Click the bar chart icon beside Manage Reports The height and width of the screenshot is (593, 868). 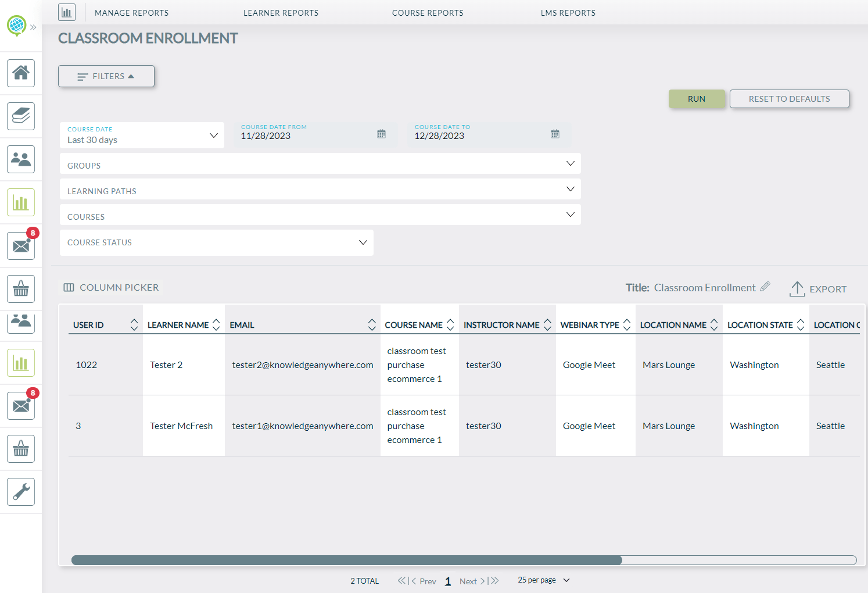click(66, 12)
